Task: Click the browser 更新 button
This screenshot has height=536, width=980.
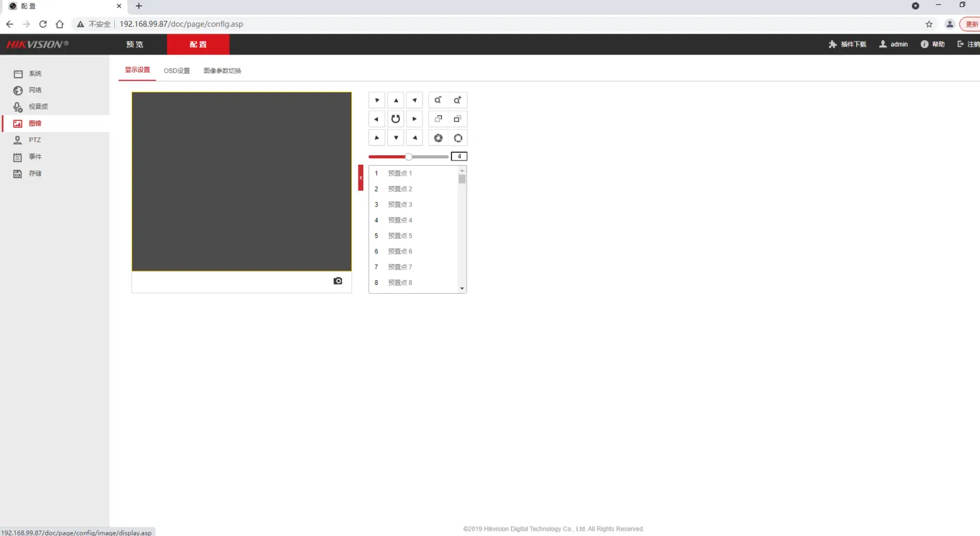Action: coord(971,24)
